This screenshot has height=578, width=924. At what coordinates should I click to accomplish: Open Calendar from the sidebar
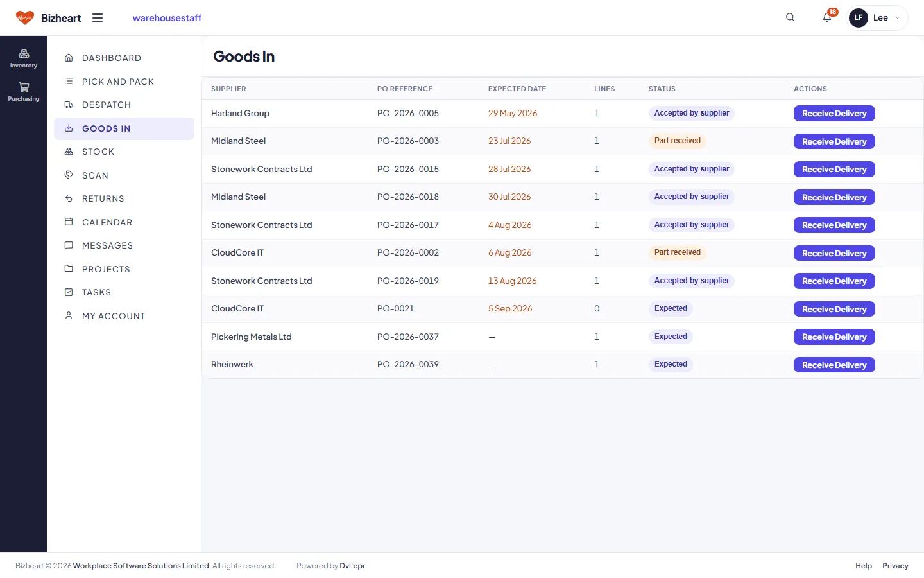(x=124, y=222)
